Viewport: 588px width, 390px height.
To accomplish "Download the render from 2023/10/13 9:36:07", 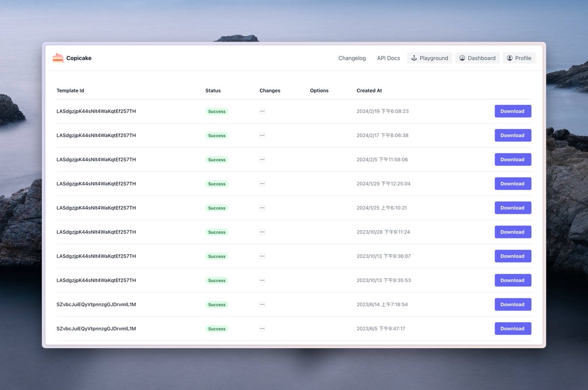I will click(x=513, y=256).
